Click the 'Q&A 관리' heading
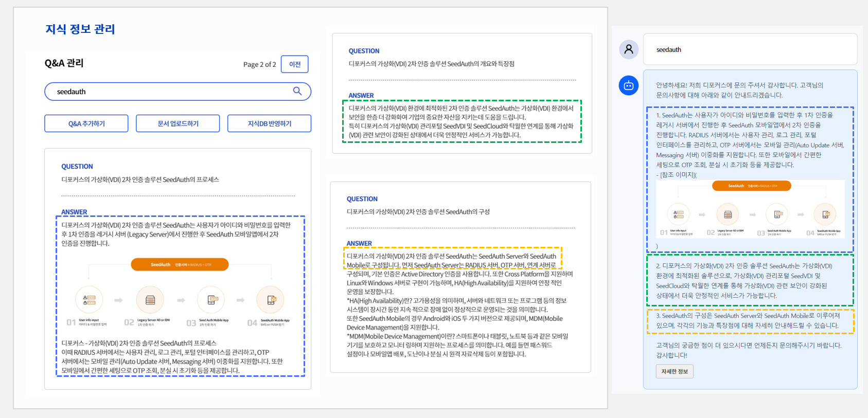 click(64, 63)
